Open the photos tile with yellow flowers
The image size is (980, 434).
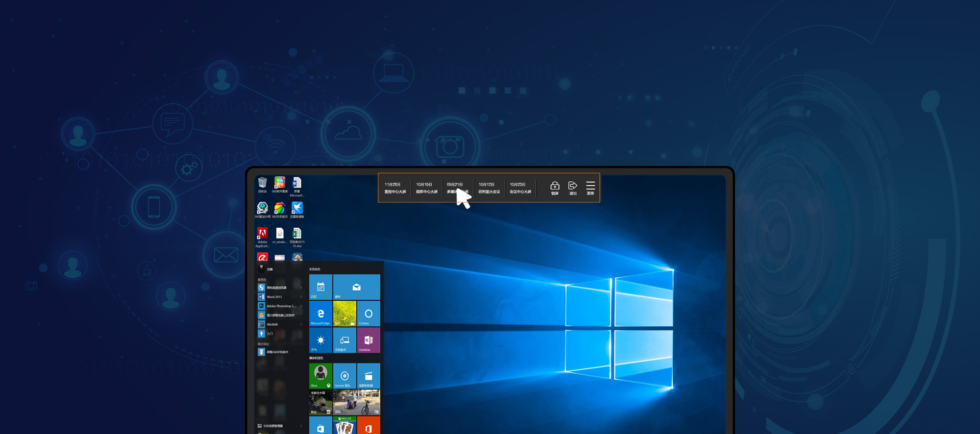click(x=345, y=314)
